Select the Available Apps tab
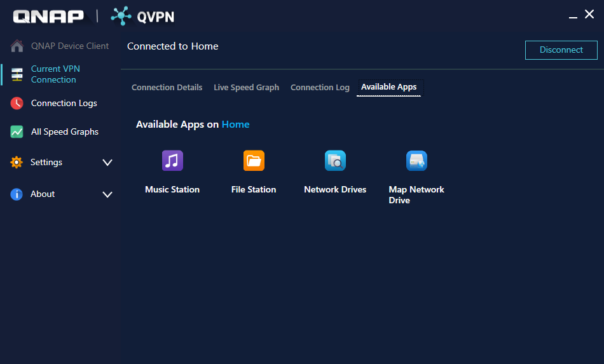604x364 pixels. pyautogui.click(x=388, y=87)
